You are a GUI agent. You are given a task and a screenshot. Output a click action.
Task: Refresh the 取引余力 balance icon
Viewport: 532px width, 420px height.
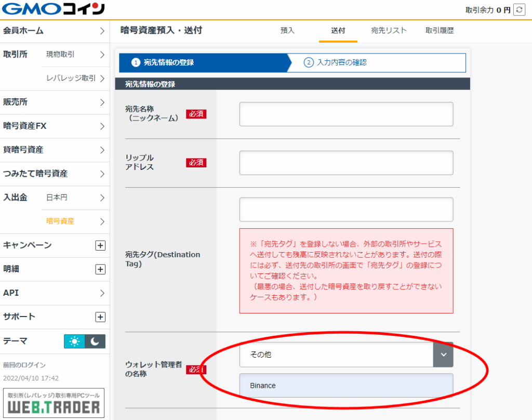click(x=519, y=9)
